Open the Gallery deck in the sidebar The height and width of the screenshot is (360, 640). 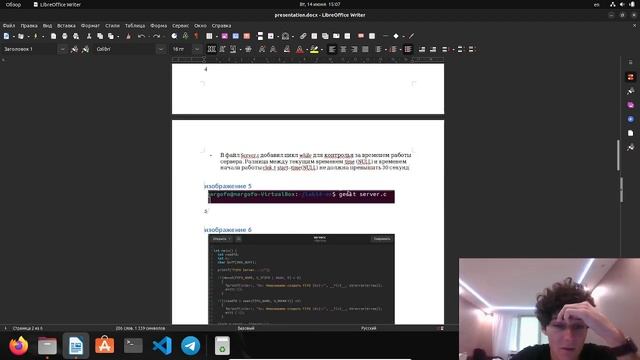631,105
